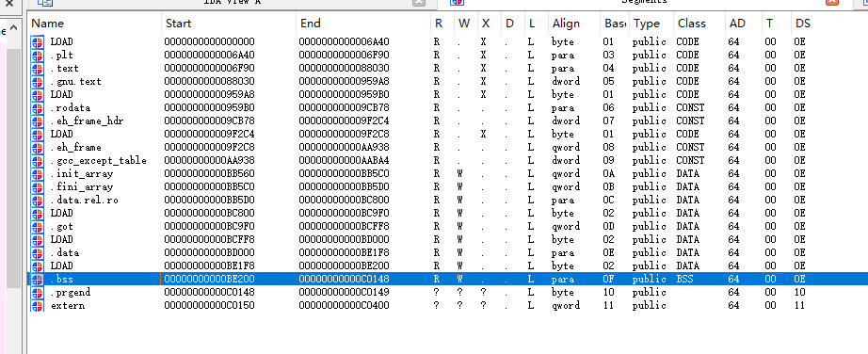This screenshot has height=354, width=868.
Task: Click the segment icon beside .got row
Action: point(37,226)
